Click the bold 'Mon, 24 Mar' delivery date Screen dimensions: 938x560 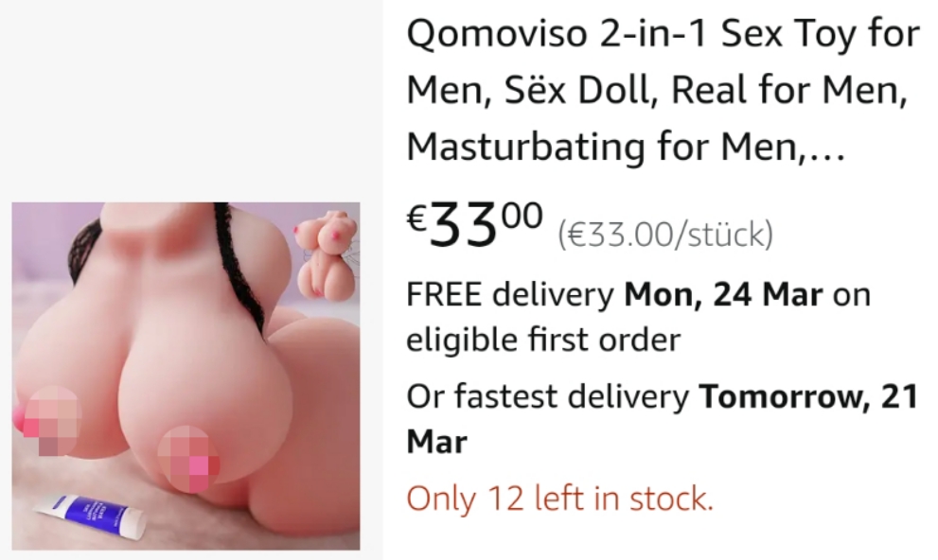click(723, 294)
